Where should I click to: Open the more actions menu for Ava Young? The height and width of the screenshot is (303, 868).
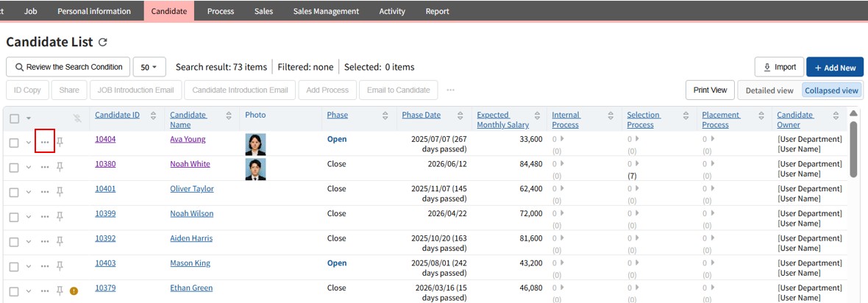click(45, 143)
